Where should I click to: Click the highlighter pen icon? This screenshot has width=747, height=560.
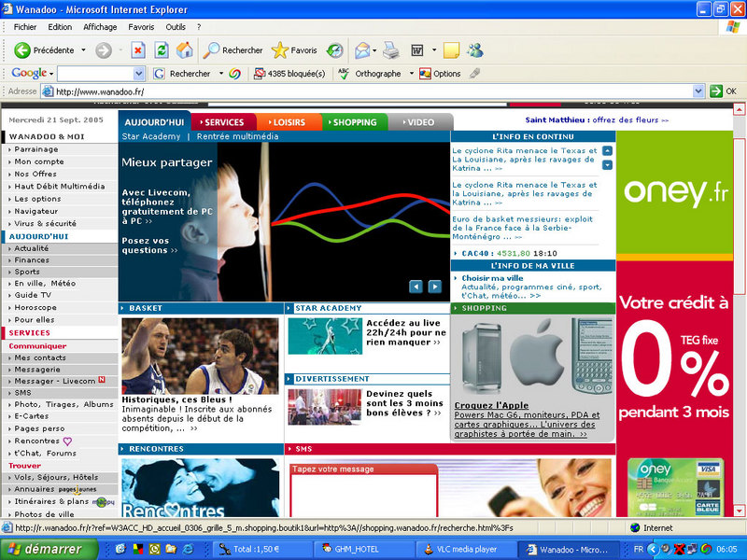pos(474,74)
